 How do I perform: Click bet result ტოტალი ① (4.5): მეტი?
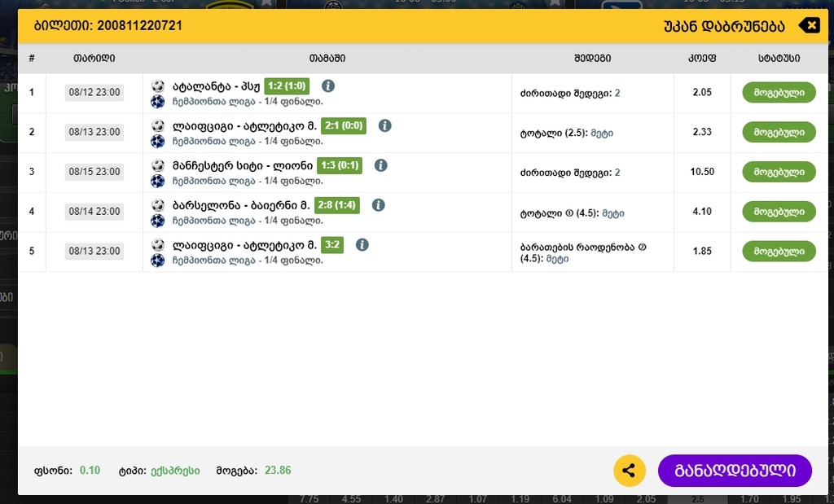click(x=573, y=213)
